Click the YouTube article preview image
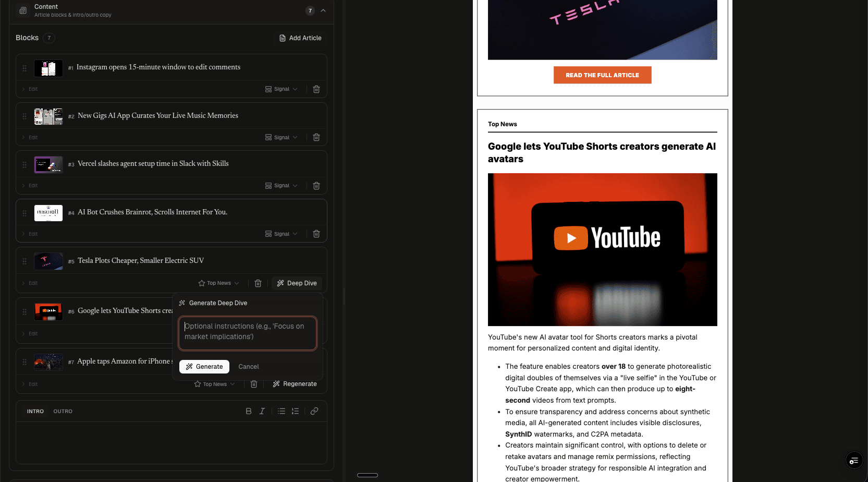 tap(602, 249)
